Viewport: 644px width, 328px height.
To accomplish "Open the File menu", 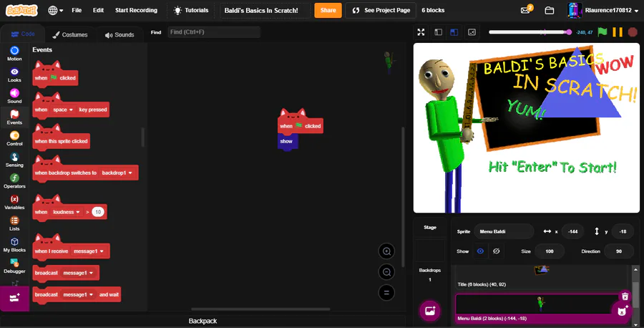I will point(77,10).
